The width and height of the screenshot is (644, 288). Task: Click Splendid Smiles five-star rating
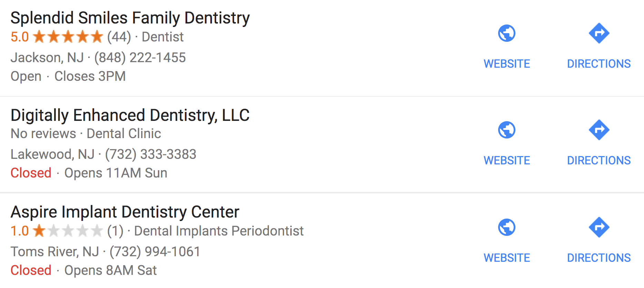click(x=68, y=37)
